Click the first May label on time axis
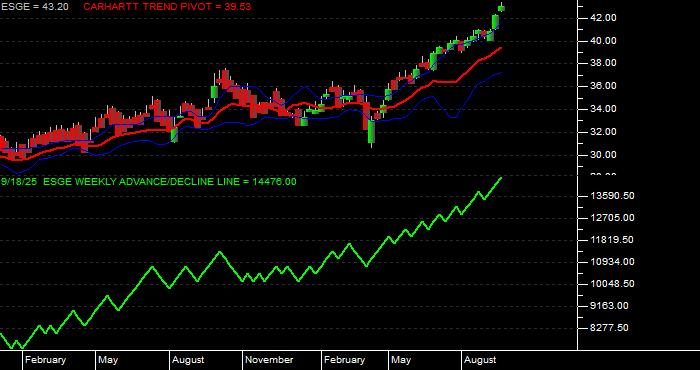The image size is (700, 370). tap(108, 360)
